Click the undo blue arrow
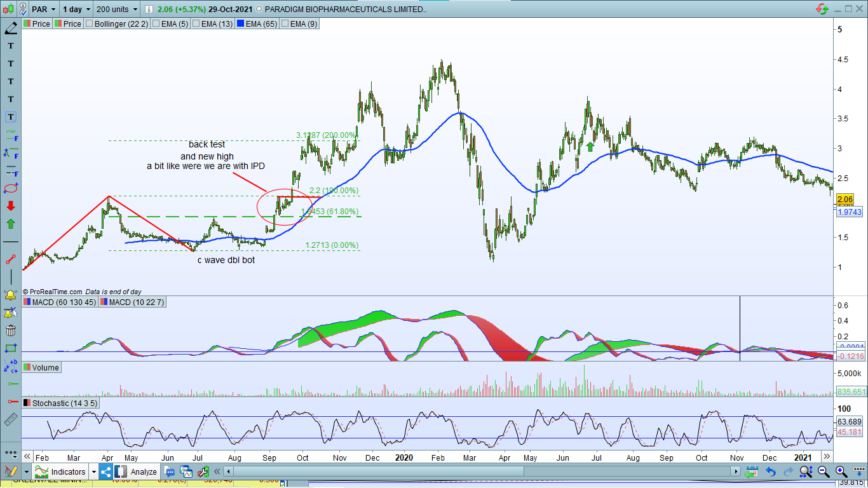Image resolution: width=868 pixels, height=488 pixels. tap(770, 471)
